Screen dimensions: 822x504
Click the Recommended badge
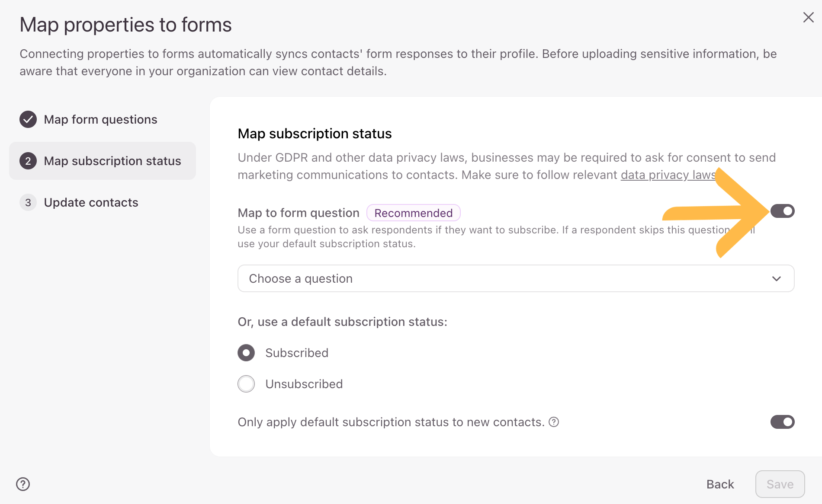coord(413,213)
